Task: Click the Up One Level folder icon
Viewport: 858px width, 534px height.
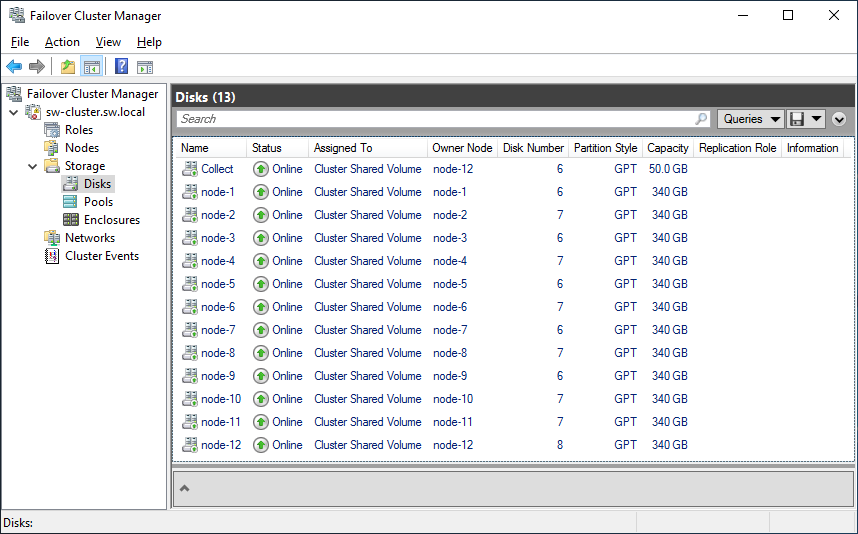Action: [x=68, y=67]
